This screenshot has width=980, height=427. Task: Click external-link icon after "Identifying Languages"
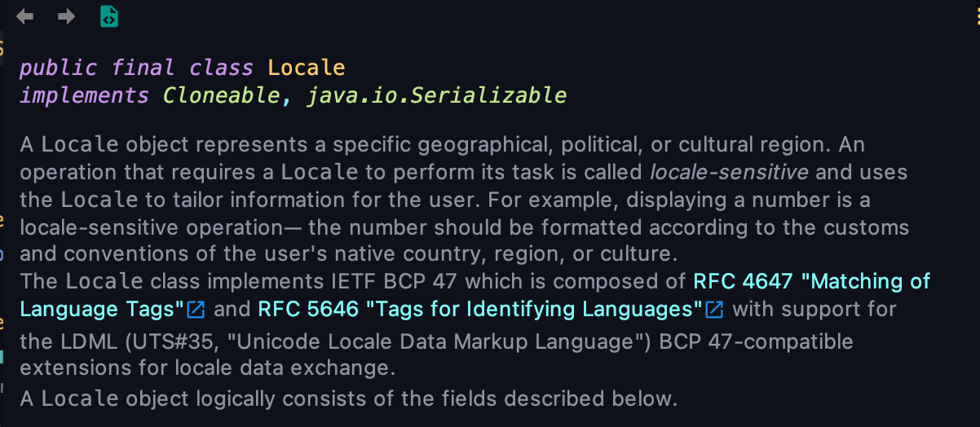(x=714, y=310)
